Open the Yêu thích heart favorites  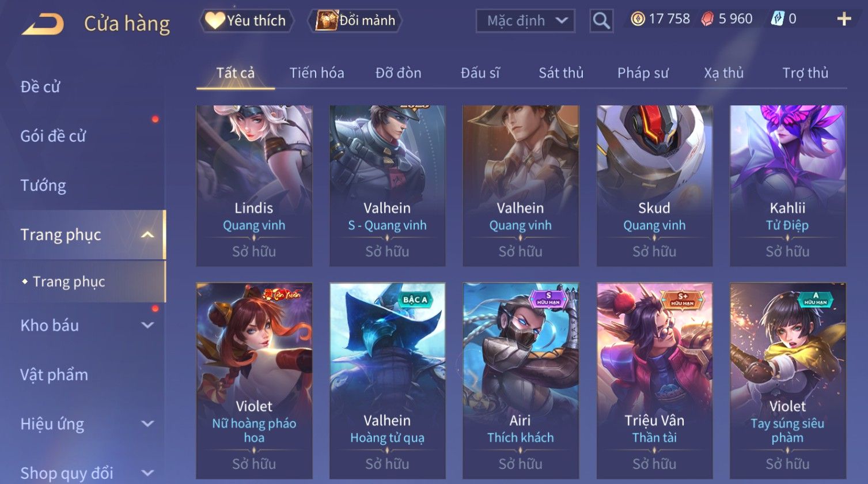tap(215, 21)
